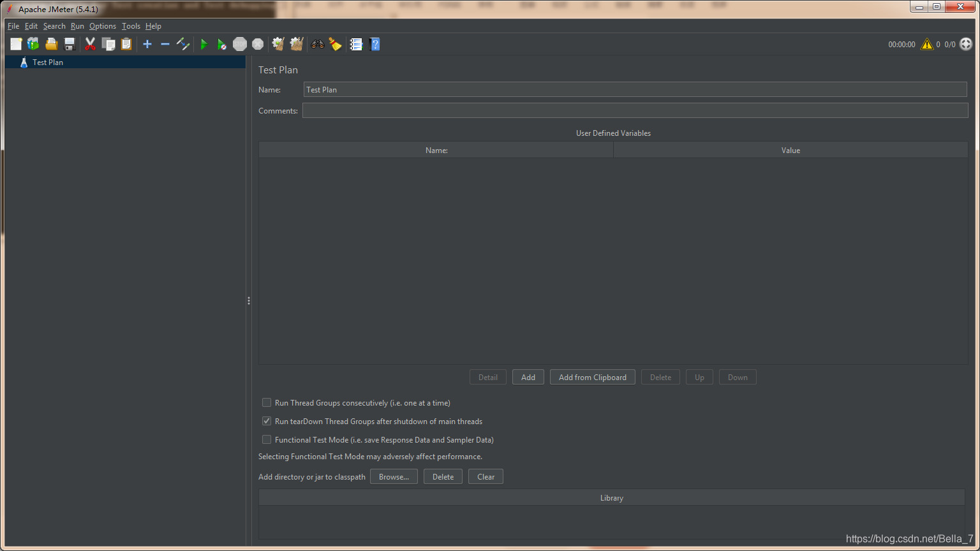980x551 pixels.
Task: Click the Test Plan Name input field
Action: tap(635, 89)
